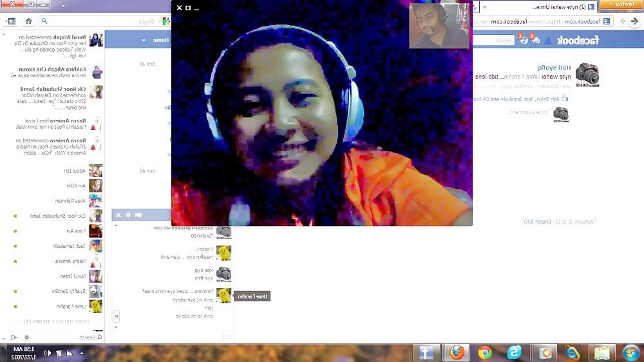Screen dimensions: 644x362
Task: Open the Skype taskbar icon
Action: point(514,352)
